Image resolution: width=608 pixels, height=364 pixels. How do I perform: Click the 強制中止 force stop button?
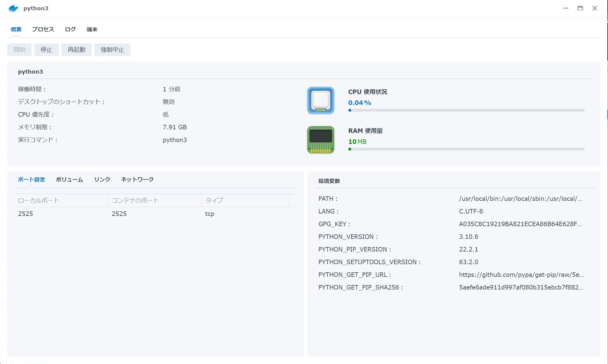point(112,50)
